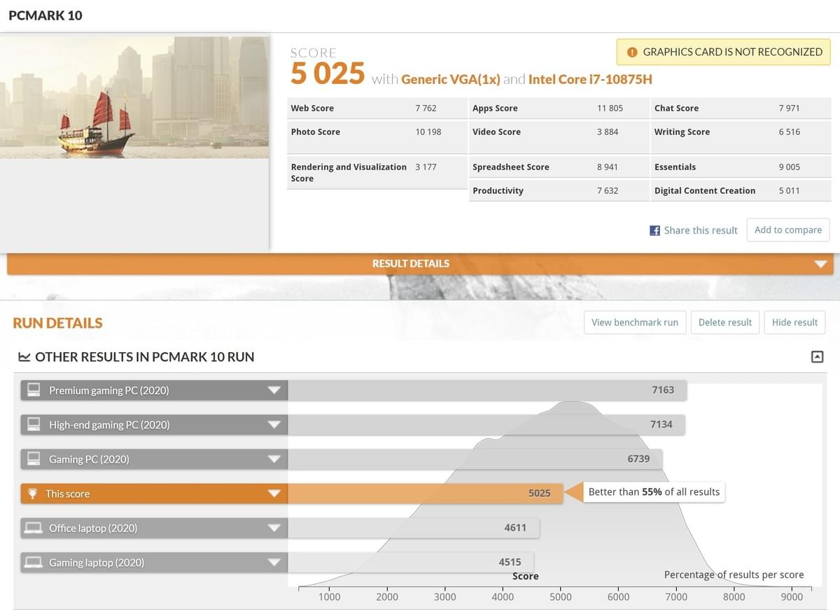Click the trophy icon on This score row
Image resolution: width=840 pixels, height=616 pixels.
pos(32,493)
